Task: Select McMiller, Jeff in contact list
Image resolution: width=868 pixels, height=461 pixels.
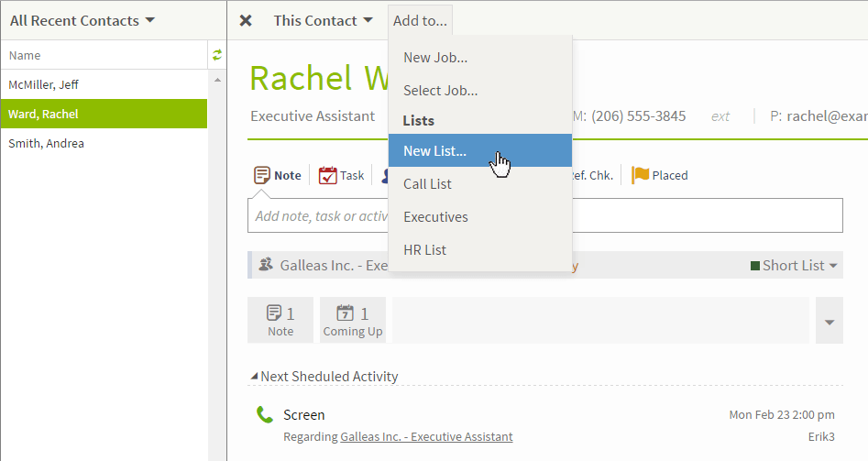Action: [104, 84]
